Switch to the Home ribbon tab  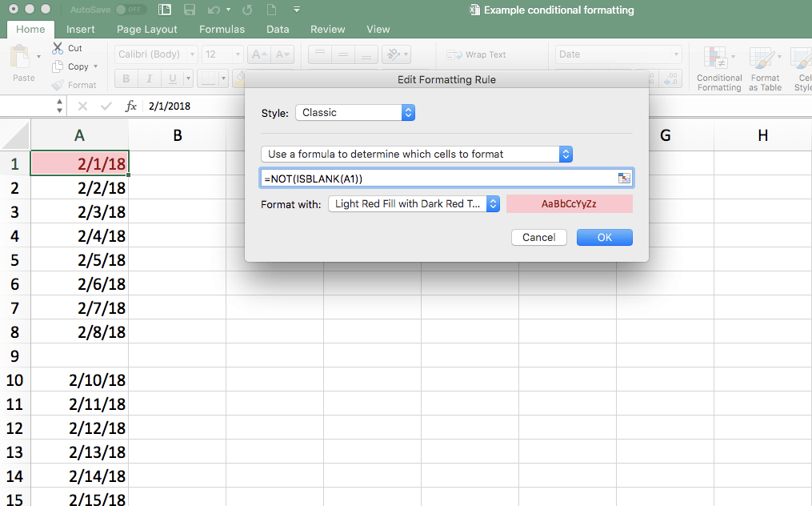pyautogui.click(x=30, y=29)
